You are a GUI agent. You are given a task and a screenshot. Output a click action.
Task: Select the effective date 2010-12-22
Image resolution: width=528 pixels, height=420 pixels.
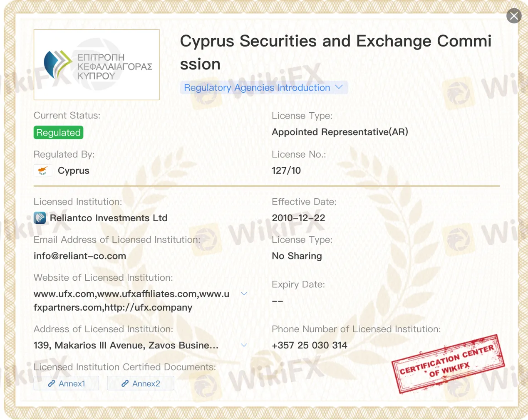298,218
